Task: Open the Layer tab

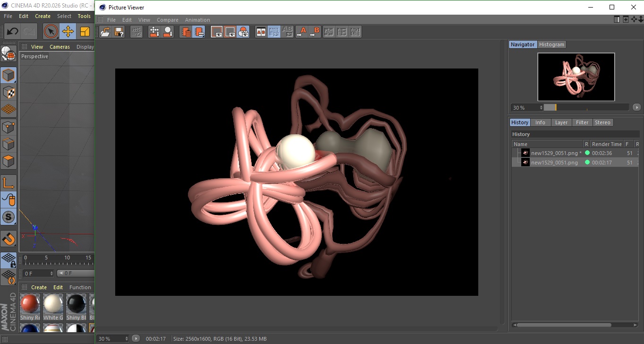Action: click(561, 122)
